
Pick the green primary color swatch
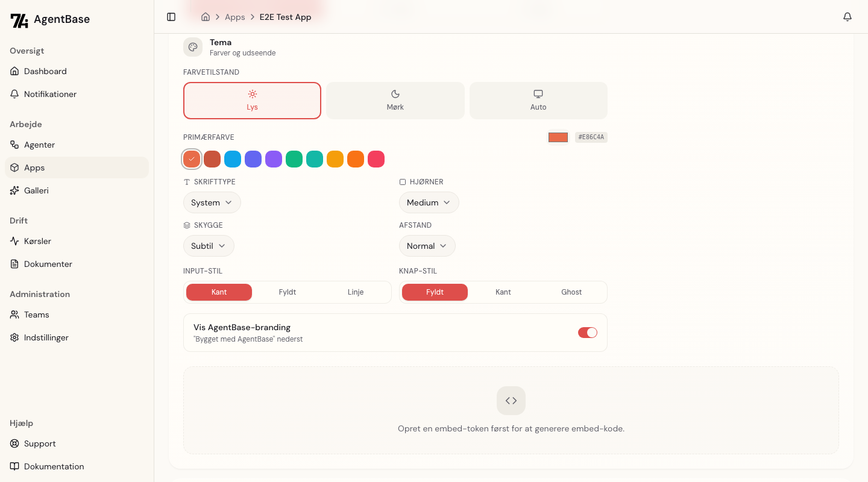point(294,159)
